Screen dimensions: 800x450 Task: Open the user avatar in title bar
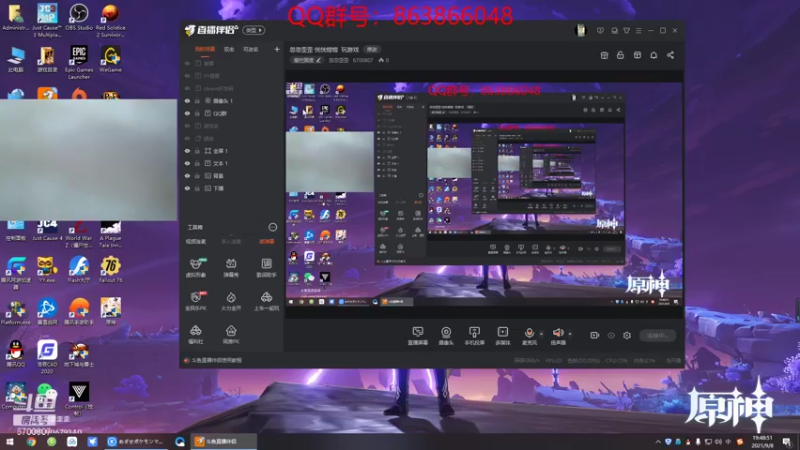[581, 30]
